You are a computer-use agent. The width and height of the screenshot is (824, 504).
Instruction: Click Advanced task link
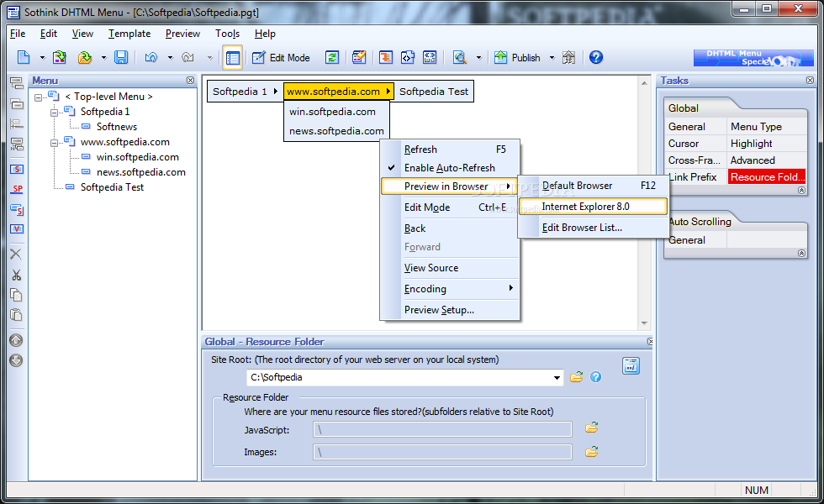(753, 160)
